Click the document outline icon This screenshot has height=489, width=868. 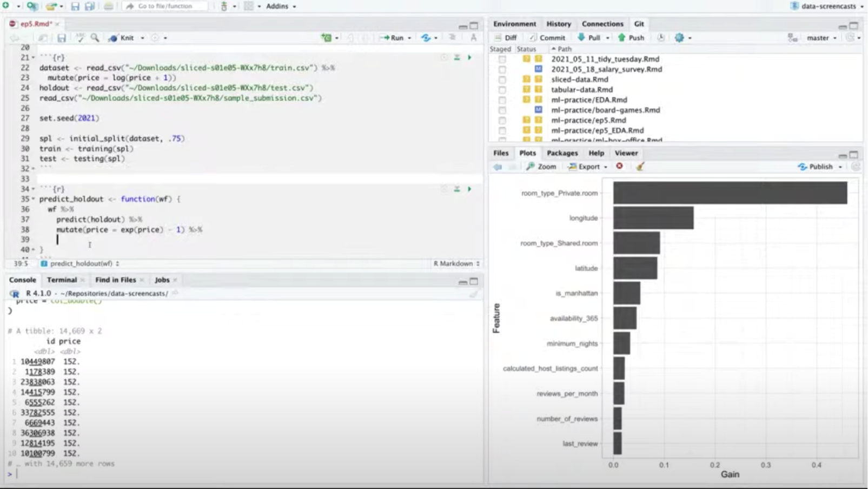[x=452, y=37]
